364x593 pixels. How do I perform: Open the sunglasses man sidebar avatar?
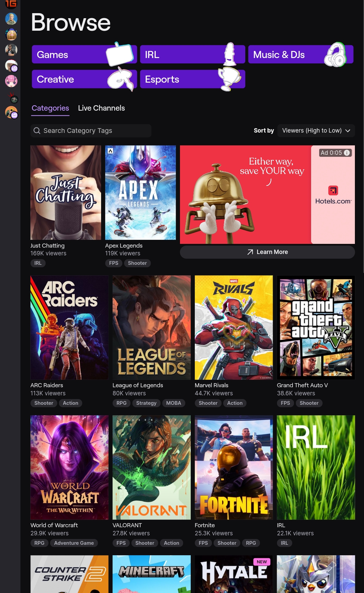tap(11, 50)
